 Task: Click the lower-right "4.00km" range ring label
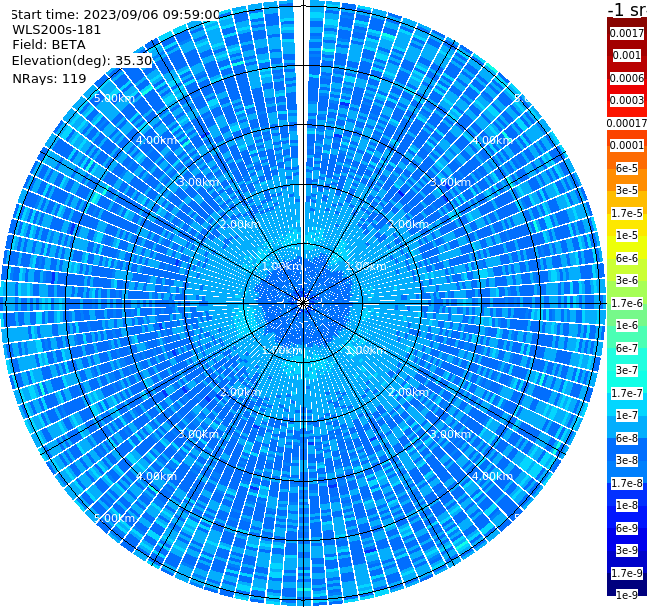point(493,476)
